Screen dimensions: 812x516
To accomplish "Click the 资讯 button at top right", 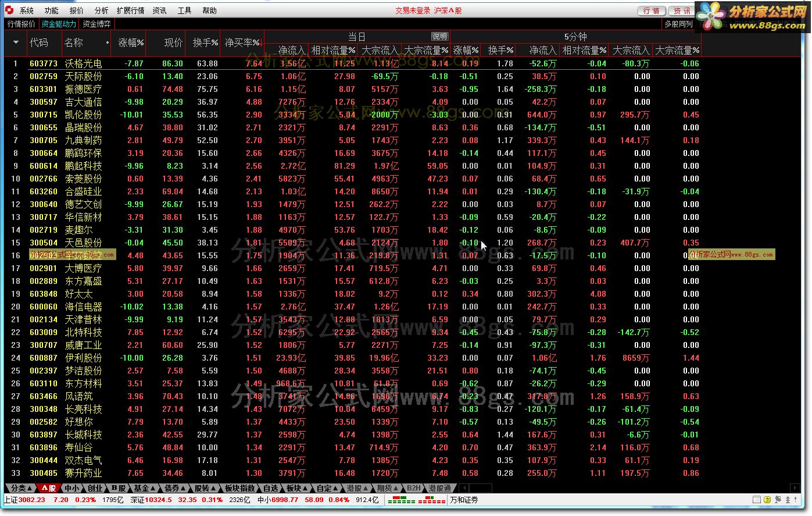I will (x=681, y=10).
